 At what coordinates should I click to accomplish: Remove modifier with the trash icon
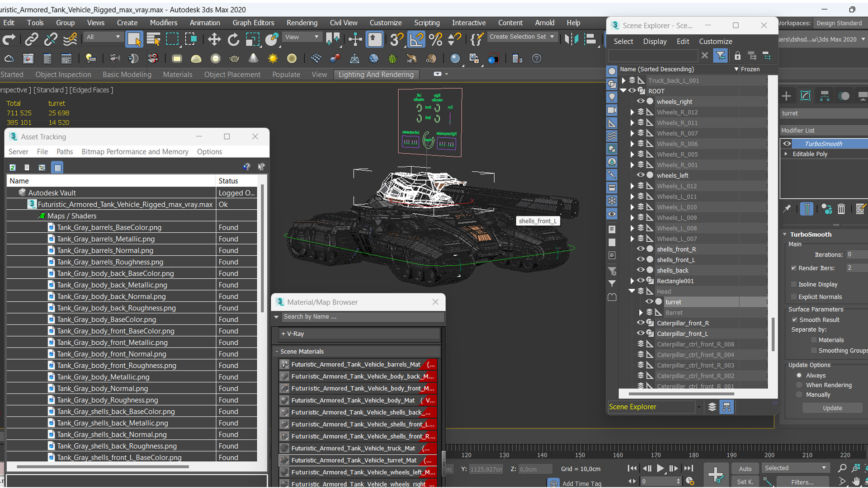(841, 209)
